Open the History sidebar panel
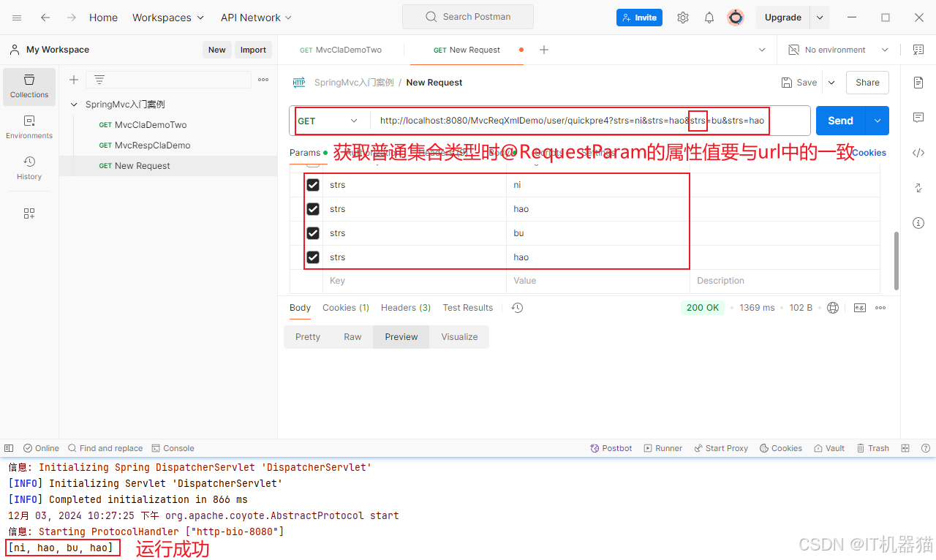The image size is (936, 560). (x=29, y=168)
